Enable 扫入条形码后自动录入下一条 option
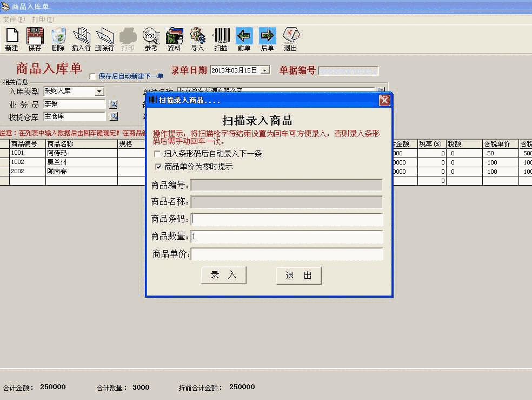 (x=158, y=154)
